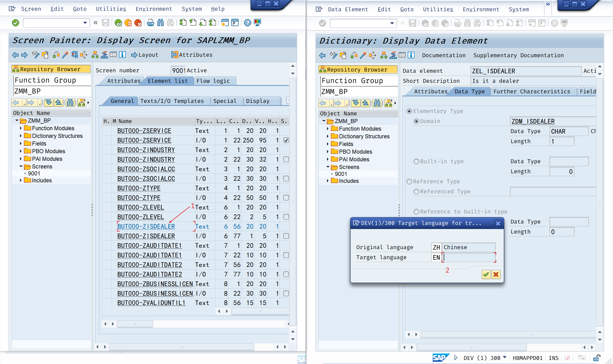Viewport: 613px width, 364px height.
Task: Click information icon in Screen Painter application toolbar
Action: coord(122,55)
